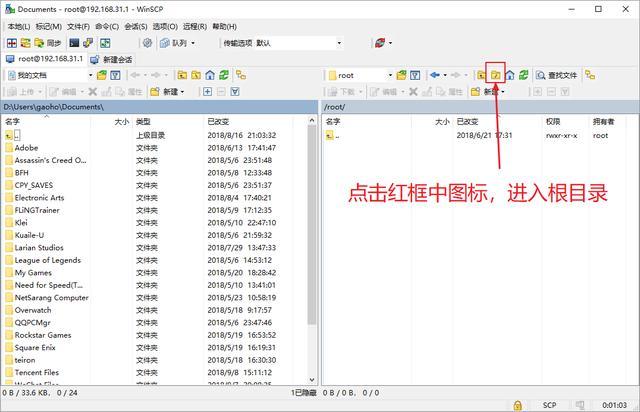
Task: Select the Electronic Arts folder
Action: (35, 198)
